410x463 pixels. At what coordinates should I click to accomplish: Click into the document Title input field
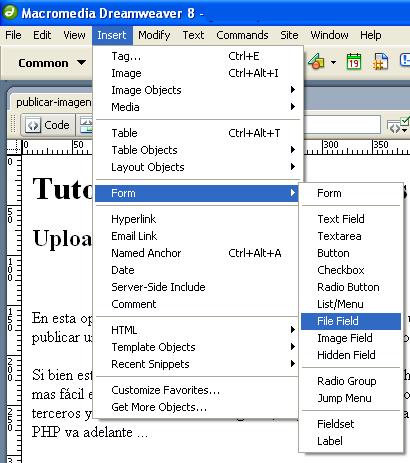(342, 125)
